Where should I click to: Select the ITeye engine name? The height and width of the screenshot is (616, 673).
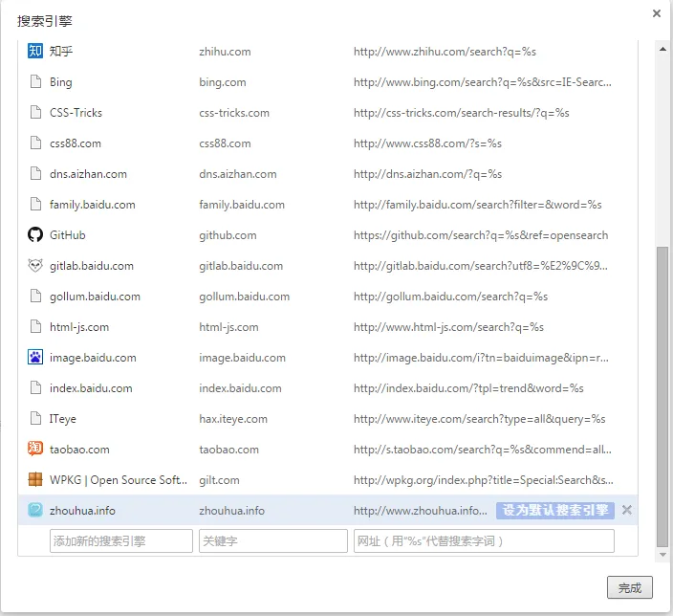click(63, 419)
